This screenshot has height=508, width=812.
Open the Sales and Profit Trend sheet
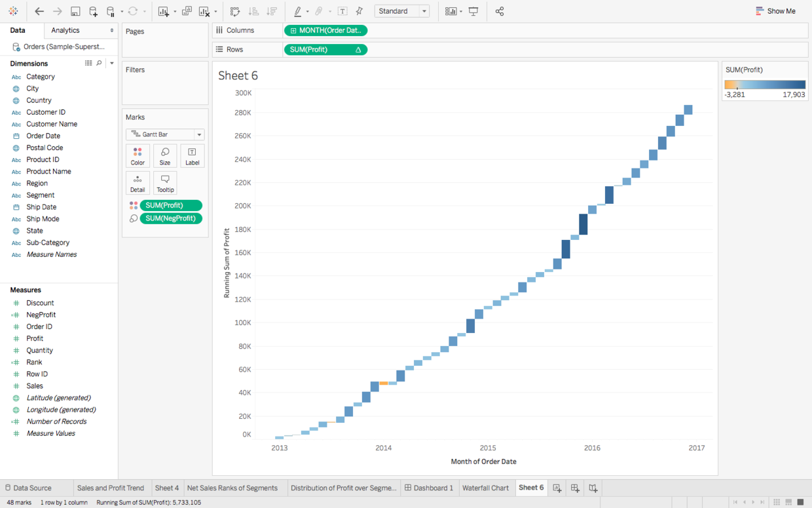point(111,488)
